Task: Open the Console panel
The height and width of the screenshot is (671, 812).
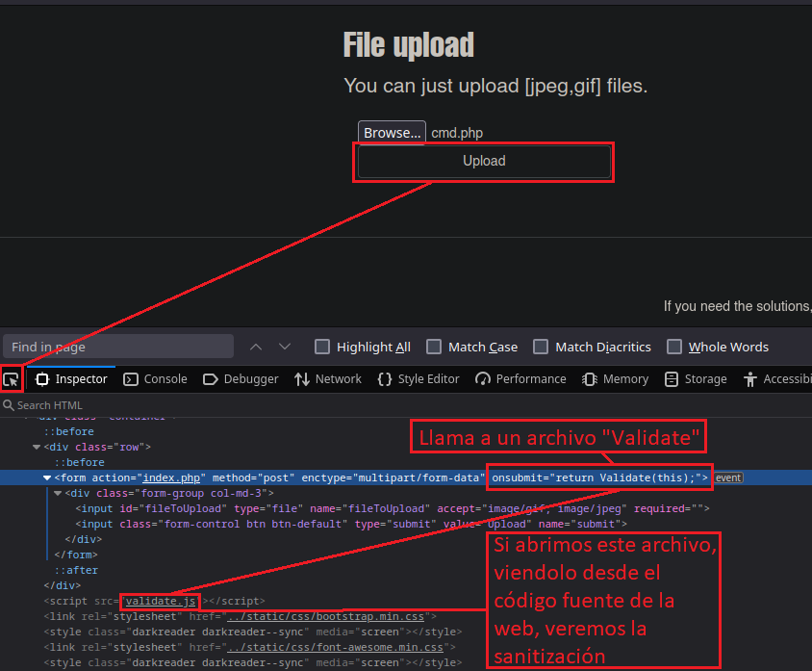Action: click(155, 379)
